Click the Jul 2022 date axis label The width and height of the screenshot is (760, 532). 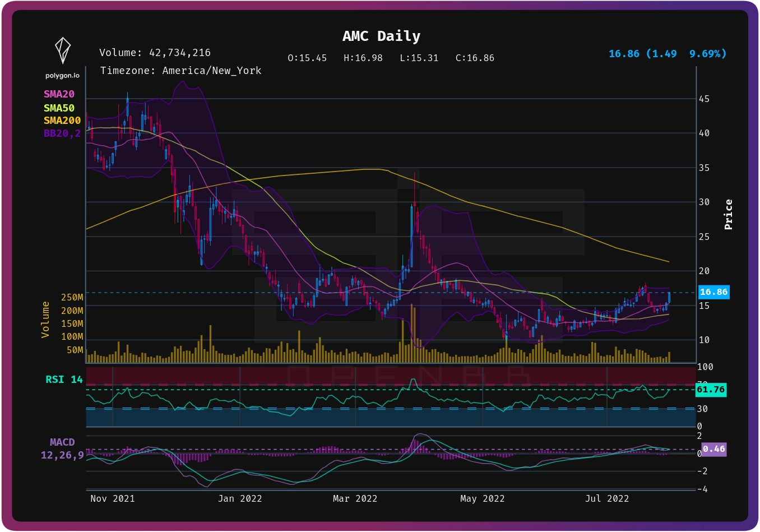607,499
